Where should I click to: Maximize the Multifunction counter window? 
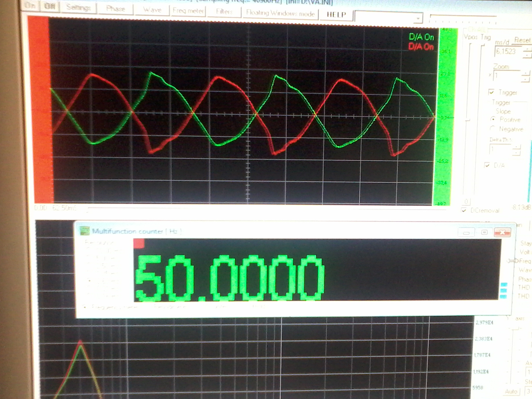click(x=484, y=232)
